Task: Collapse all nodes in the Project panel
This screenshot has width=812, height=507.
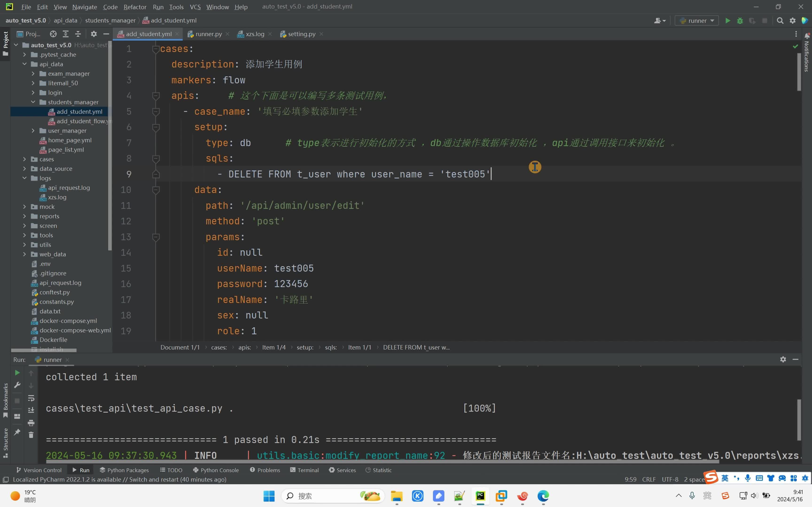Action: (x=78, y=34)
